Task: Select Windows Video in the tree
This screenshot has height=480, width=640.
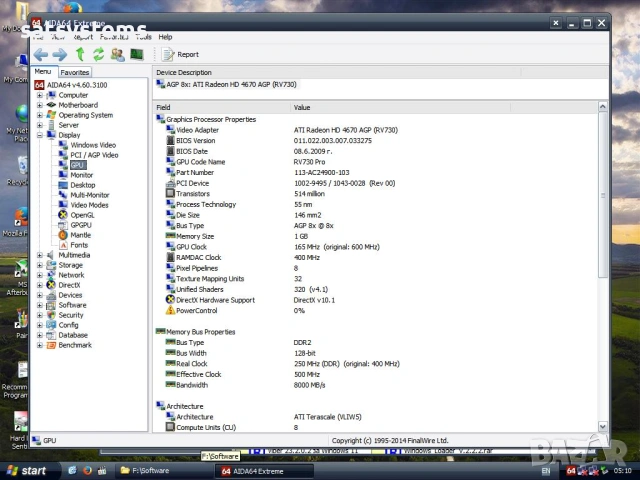Action: pos(93,145)
